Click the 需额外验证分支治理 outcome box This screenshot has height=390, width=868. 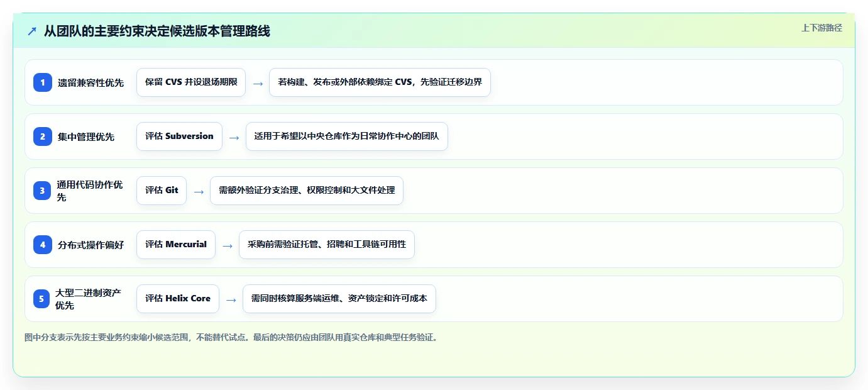pyautogui.click(x=307, y=191)
